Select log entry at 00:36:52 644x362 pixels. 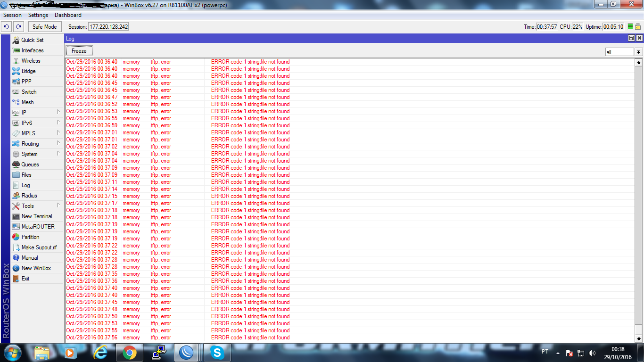pos(349,104)
